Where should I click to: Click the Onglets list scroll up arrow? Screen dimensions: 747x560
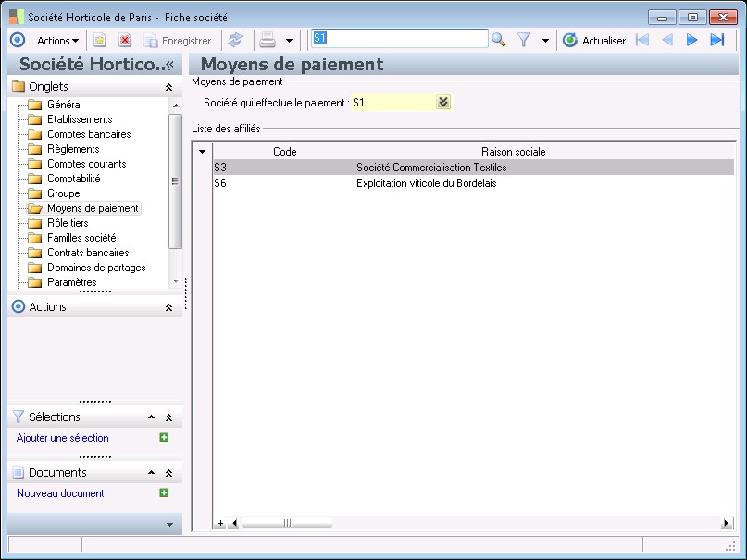176,105
